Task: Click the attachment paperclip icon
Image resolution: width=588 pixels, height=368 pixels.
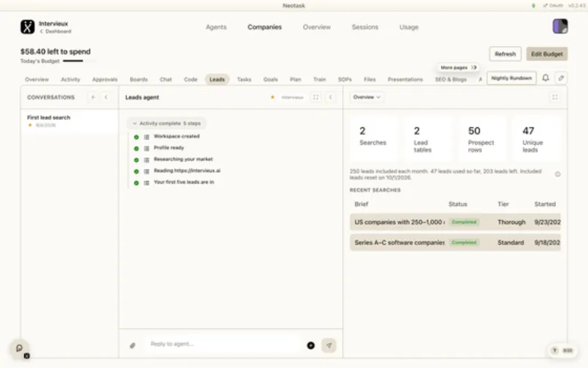Action: (132, 345)
